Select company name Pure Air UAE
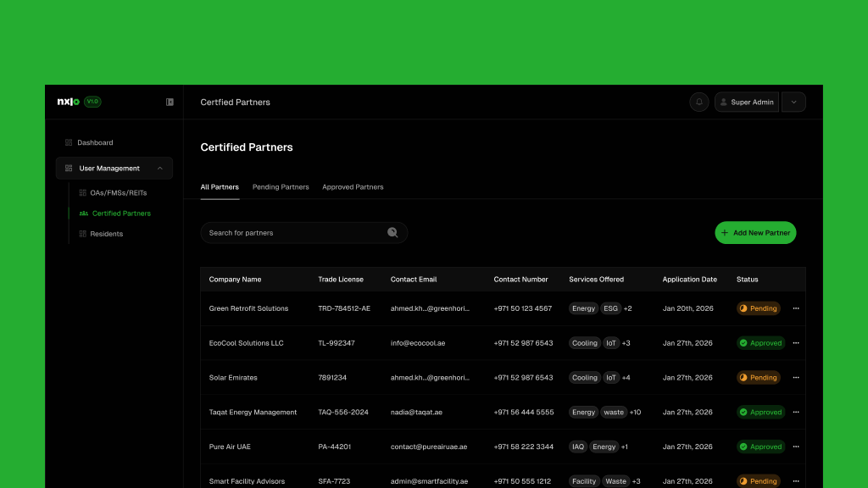Screen dimensions: 868x488 pos(230,447)
